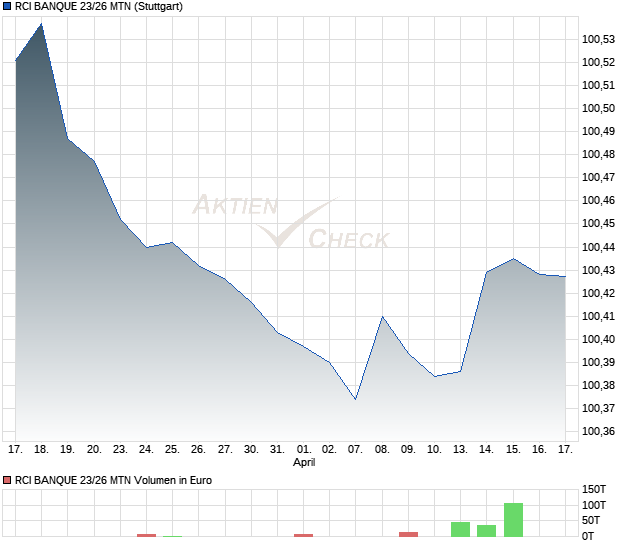
Task: Click the '100,38' price axis label
Action: pos(598,385)
